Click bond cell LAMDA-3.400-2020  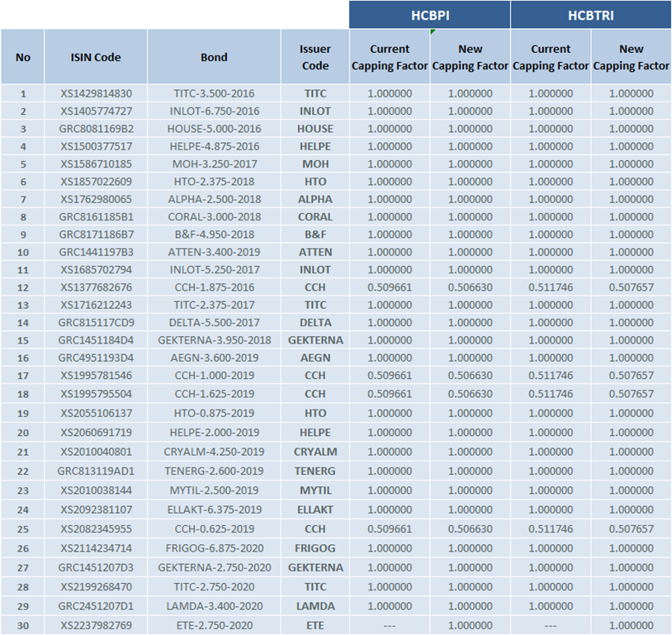tap(214, 606)
